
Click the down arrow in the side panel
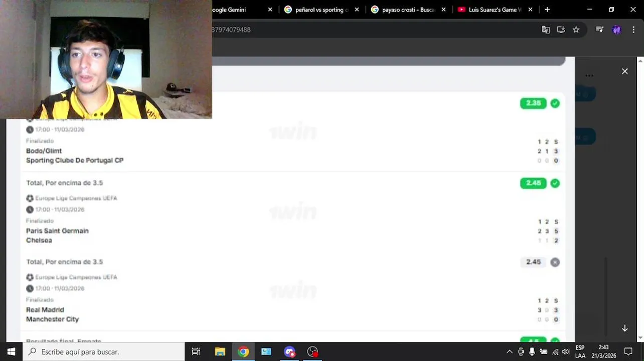(x=625, y=328)
